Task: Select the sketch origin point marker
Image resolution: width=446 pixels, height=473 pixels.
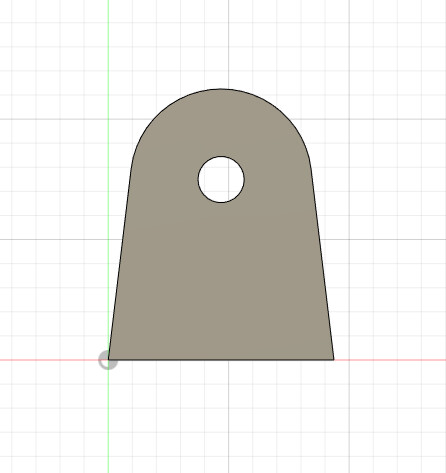Action: [x=108, y=360]
